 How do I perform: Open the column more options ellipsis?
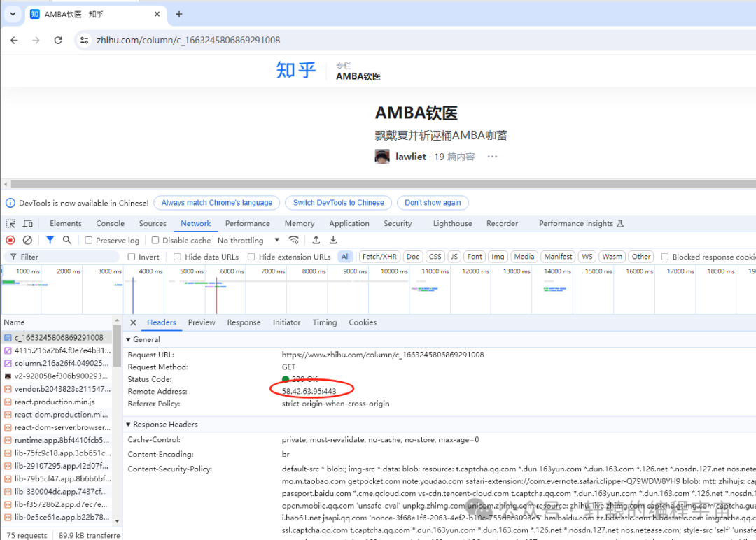point(492,157)
